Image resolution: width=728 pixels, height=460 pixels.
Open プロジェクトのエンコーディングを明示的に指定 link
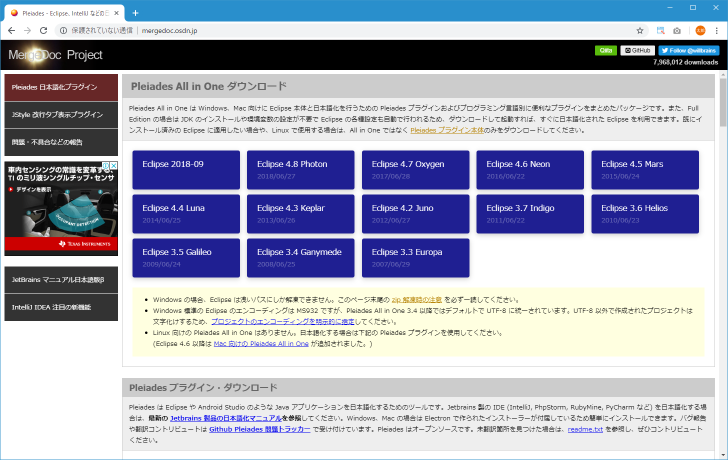click(x=283, y=322)
